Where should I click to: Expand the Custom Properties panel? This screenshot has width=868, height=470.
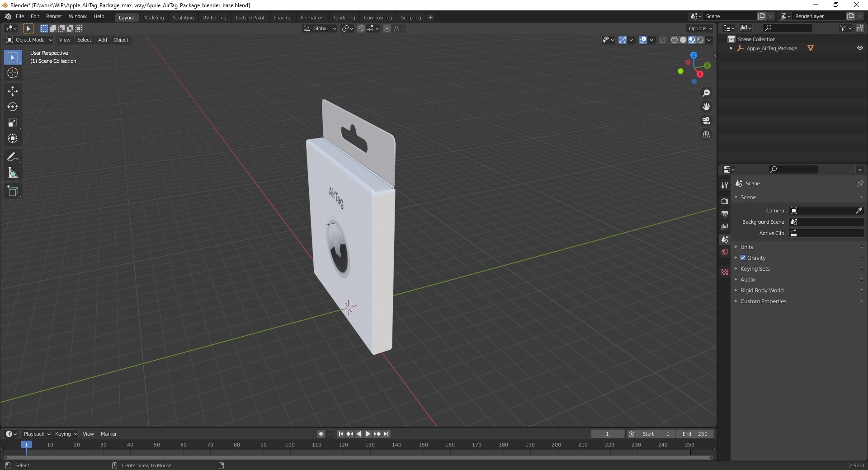763,301
